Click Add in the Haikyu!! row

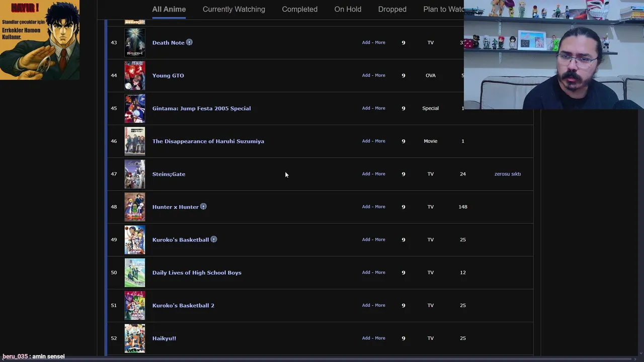pyautogui.click(x=366, y=338)
